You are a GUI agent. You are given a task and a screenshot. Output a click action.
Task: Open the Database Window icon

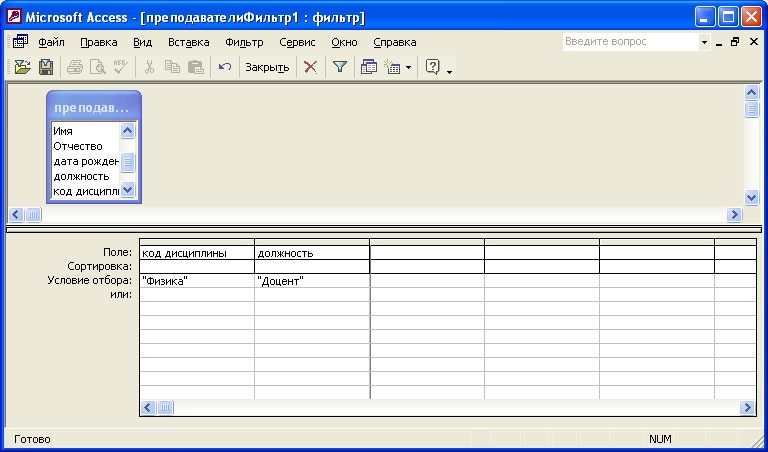tap(368, 67)
